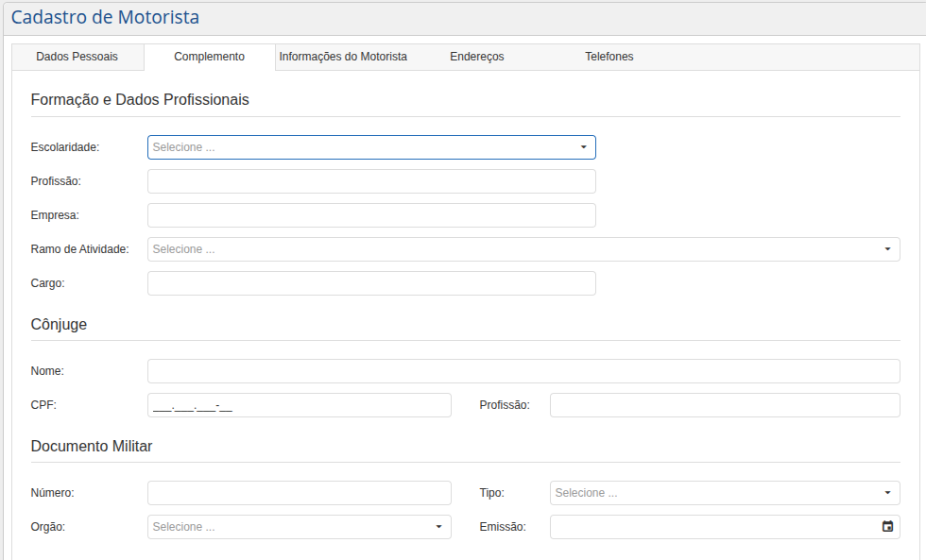The height and width of the screenshot is (560, 926).
Task: Click into the Cargo input field
Action: tap(371, 283)
